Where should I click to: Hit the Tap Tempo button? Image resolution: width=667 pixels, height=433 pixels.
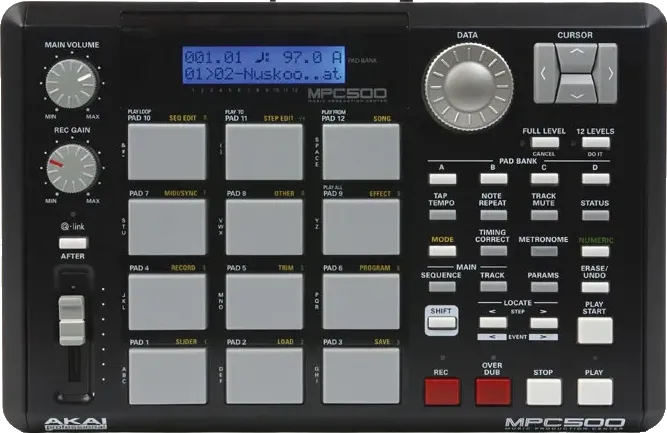point(442,215)
